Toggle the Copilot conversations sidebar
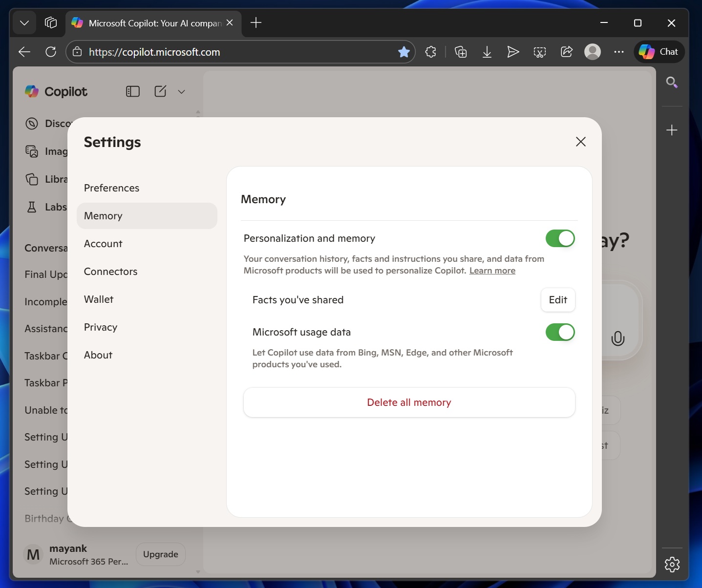 pos(132,91)
